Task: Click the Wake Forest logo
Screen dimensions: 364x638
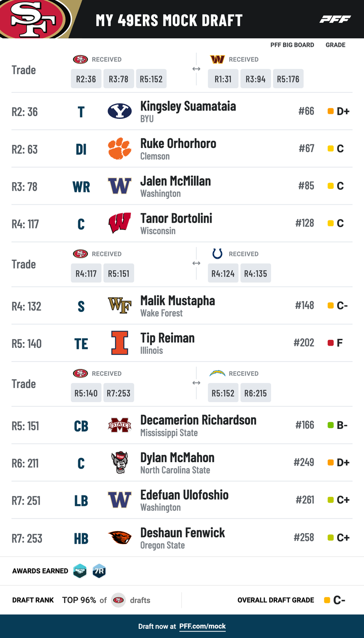Action: [120, 306]
